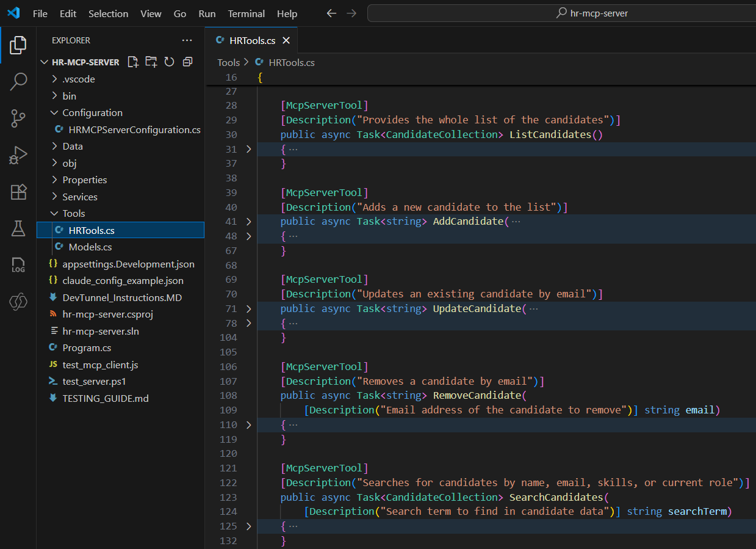Viewport: 756px width, 549px height.
Task: Click the Tools breadcrumb segment
Action: pos(228,62)
